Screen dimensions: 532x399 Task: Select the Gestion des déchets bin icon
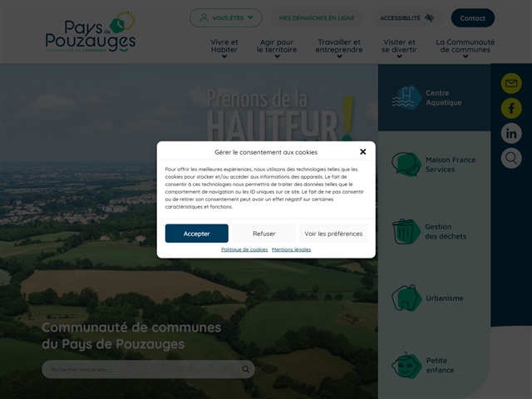[406, 231]
